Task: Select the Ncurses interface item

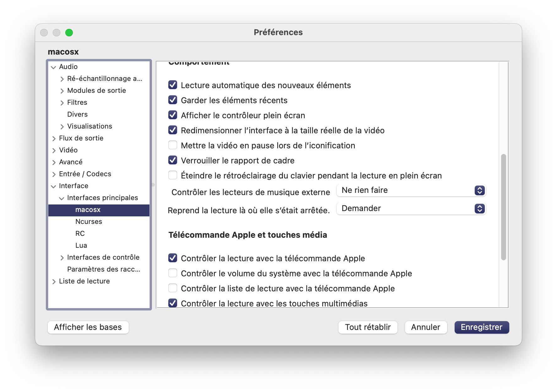Action: pyautogui.click(x=89, y=221)
